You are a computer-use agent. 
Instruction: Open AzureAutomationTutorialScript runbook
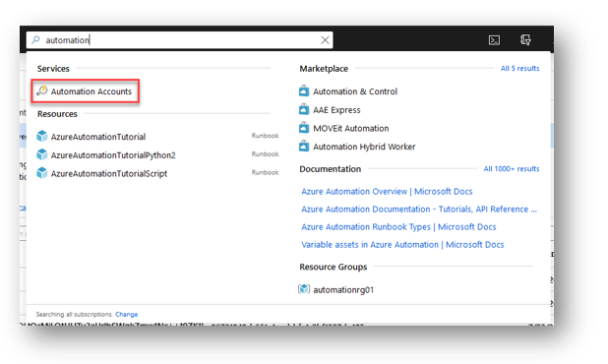[x=109, y=174]
